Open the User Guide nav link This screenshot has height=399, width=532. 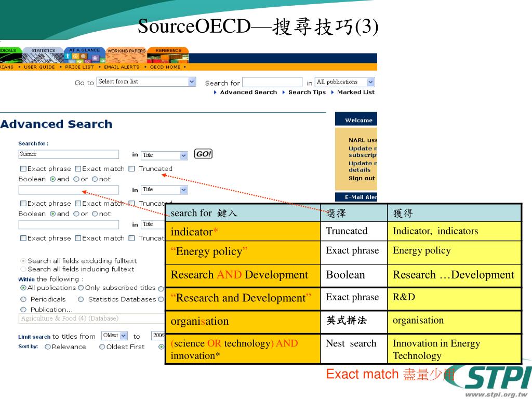click(x=39, y=67)
